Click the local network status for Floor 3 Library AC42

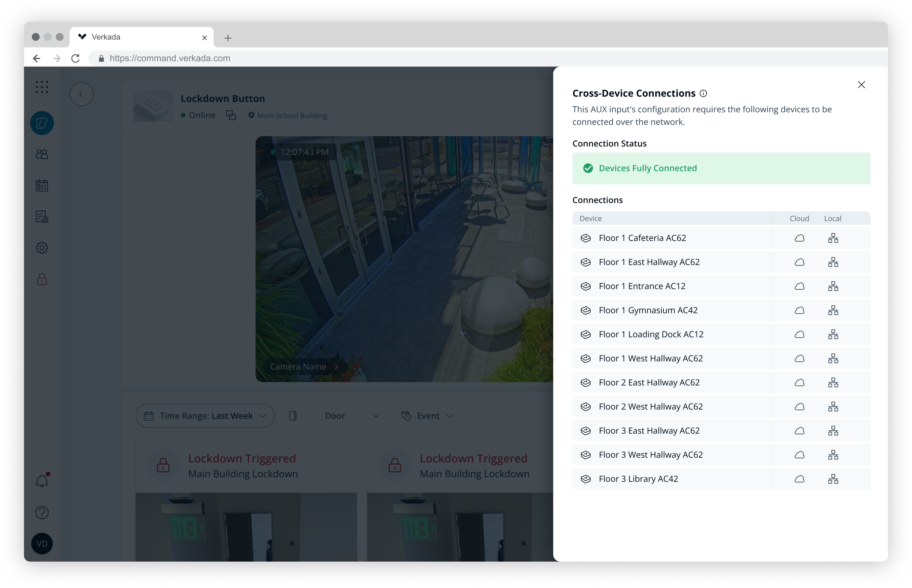click(x=834, y=479)
